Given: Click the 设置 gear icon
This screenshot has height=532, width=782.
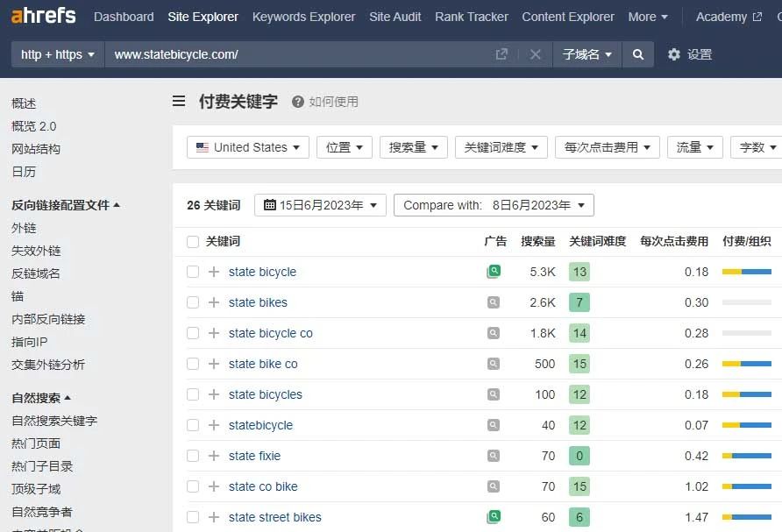Looking at the screenshot, I should coord(674,54).
